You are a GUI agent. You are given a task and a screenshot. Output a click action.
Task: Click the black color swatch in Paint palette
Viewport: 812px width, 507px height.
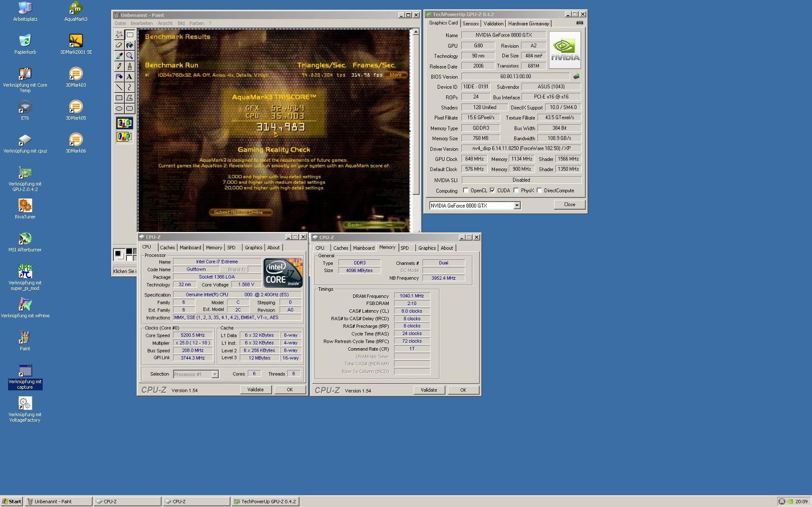point(129,252)
